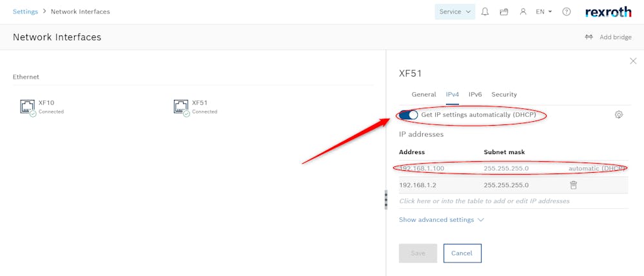The width and height of the screenshot is (644, 276).
Task: Click the XF10 interface name
Action: pyautogui.click(x=46, y=103)
